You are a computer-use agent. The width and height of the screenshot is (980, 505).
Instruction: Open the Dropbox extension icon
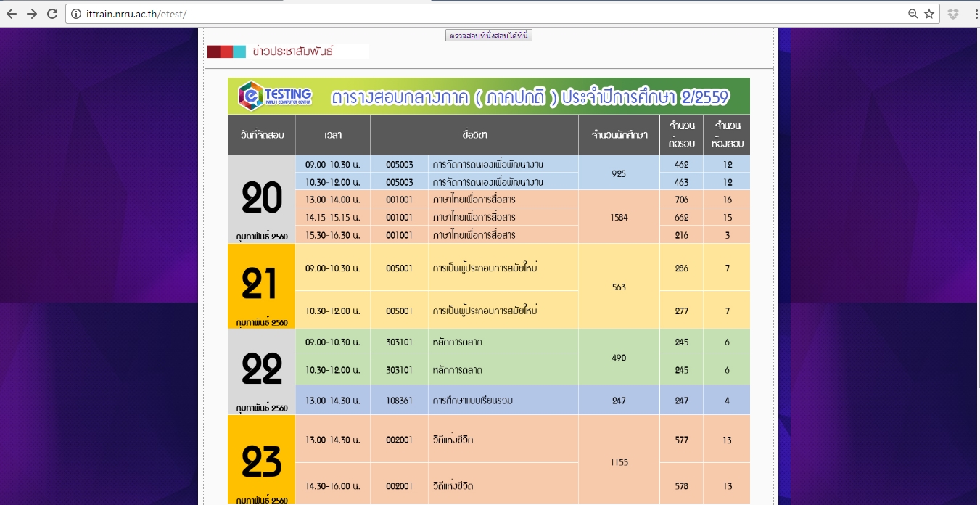click(x=953, y=14)
